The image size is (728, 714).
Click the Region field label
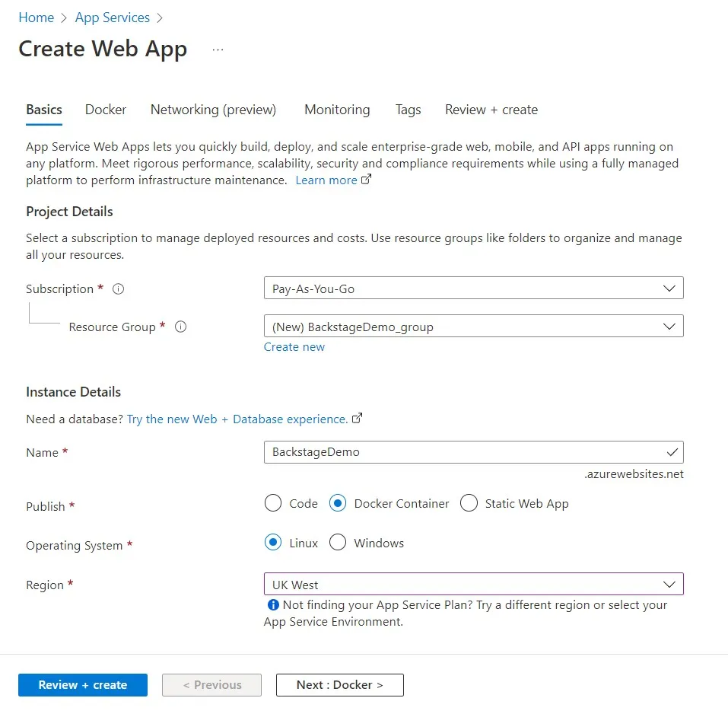point(45,585)
